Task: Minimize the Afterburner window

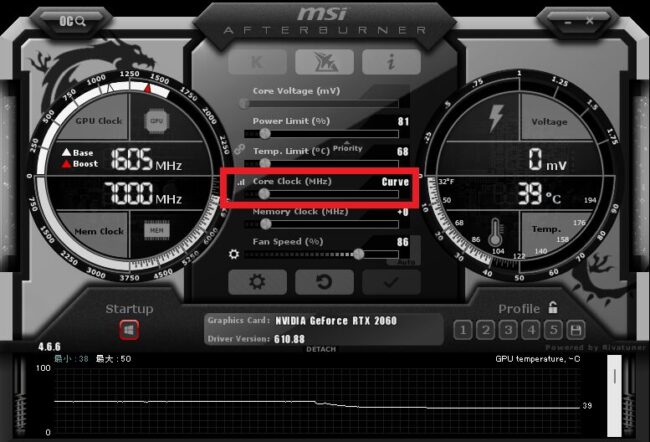Action: (x=568, y=22)
